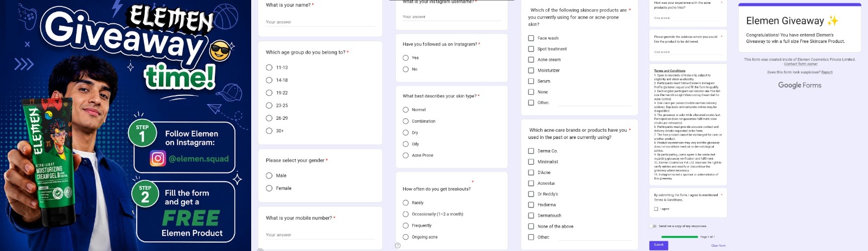868x251 pixels.
Task: Toggle Send me a copy of my responses
Action: (x=653, y=226)
